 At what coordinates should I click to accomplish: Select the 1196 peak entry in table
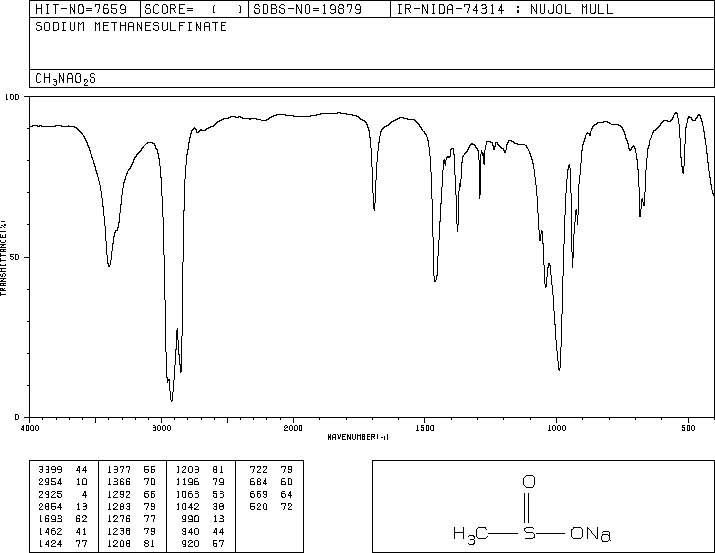click(x=200, y=482)
